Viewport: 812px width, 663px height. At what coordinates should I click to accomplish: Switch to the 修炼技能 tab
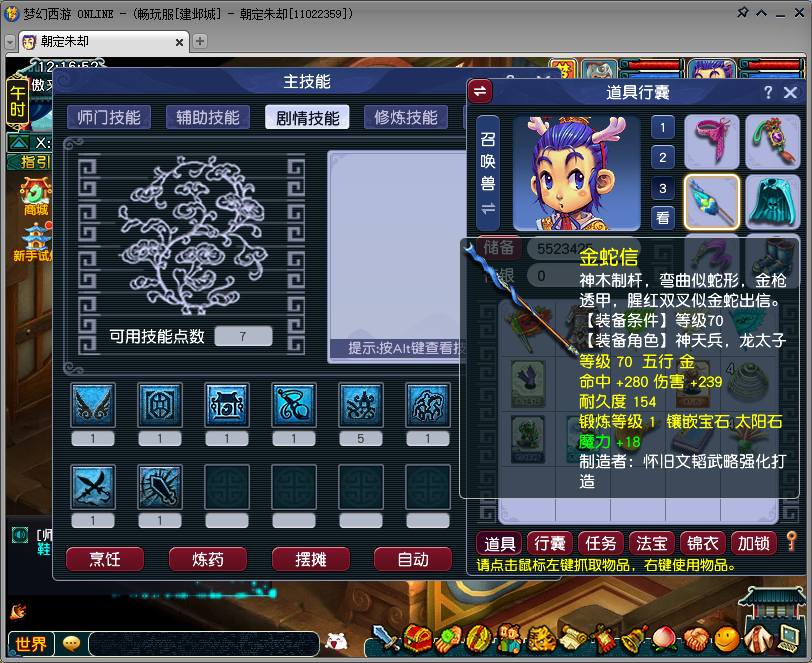point(406,117)
